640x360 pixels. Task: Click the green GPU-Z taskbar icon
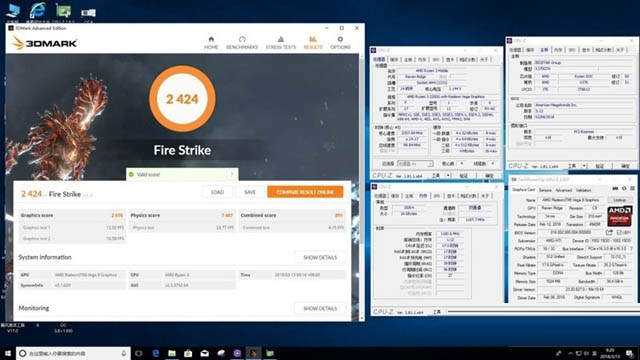(270, 353)
